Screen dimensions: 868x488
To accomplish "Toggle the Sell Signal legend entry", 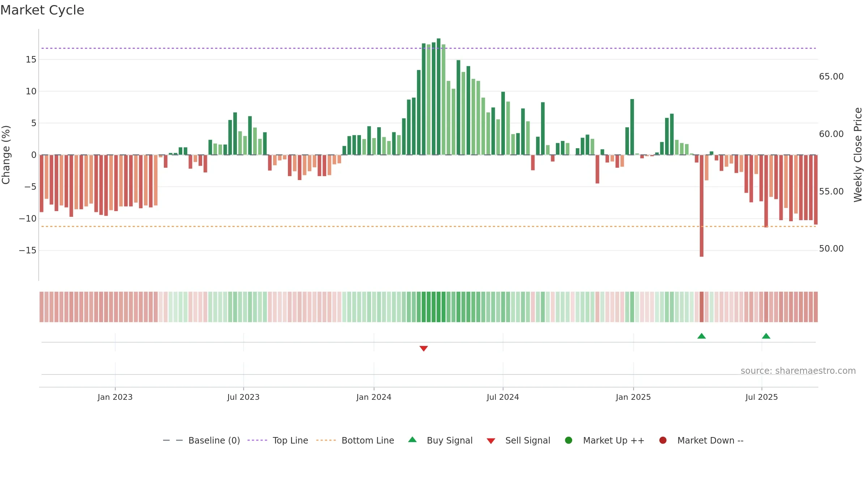I will click(518, 440).
